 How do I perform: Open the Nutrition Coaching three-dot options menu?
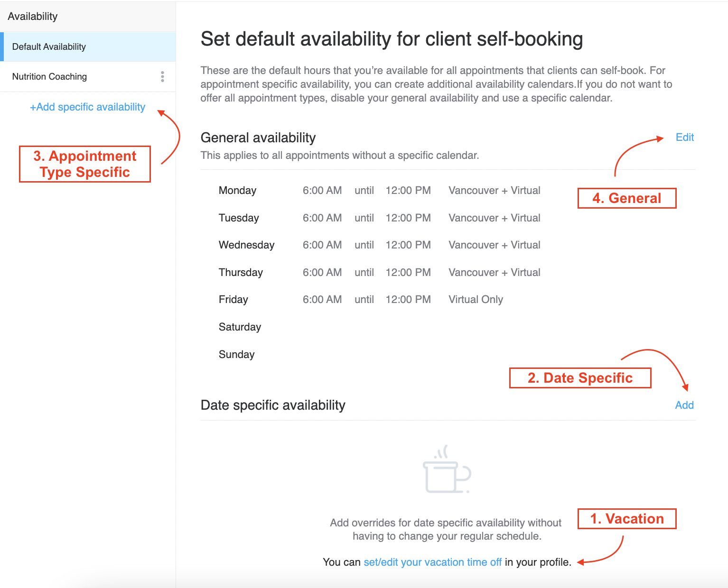(x=162, y=77)
